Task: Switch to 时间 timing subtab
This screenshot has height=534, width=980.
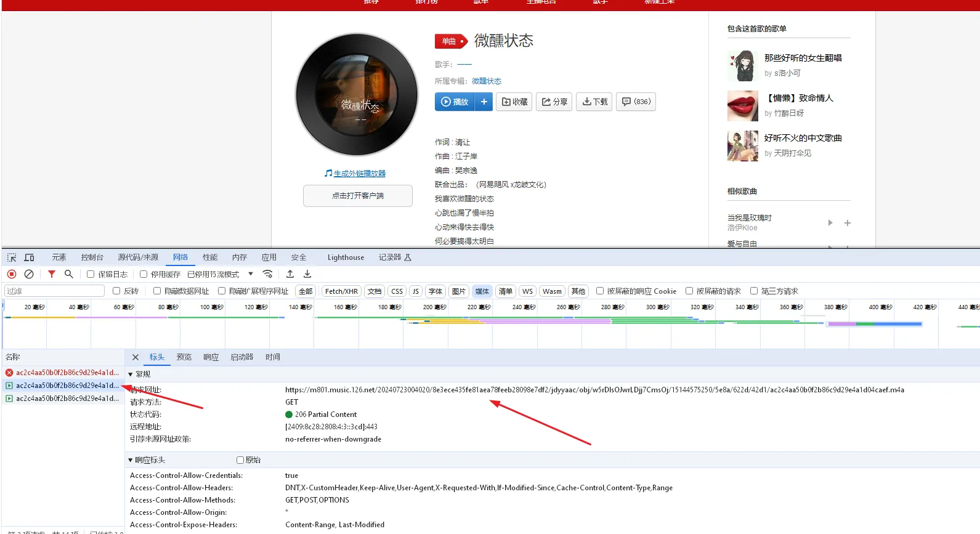Action: click(273, 357)
